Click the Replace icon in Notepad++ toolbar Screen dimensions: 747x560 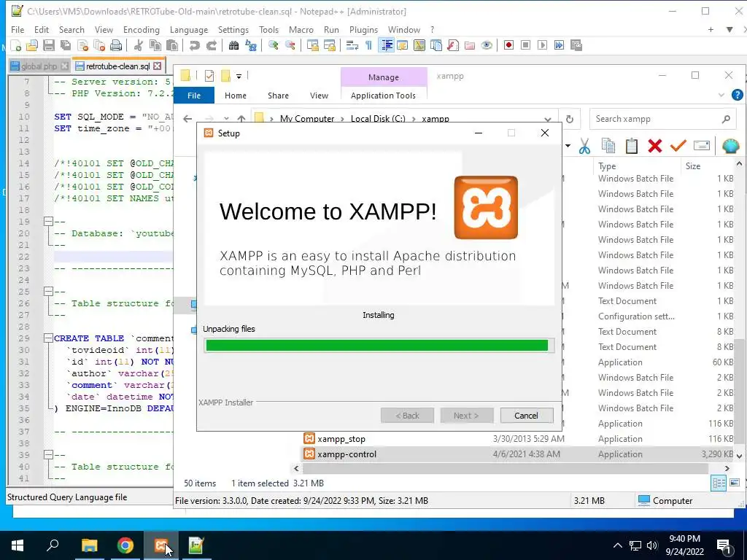coord(251,45)
